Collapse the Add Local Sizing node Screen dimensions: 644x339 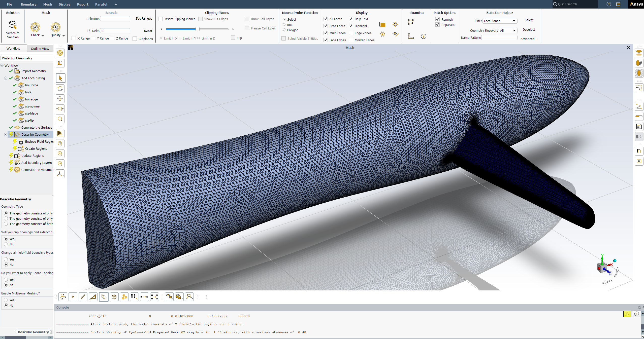[x=6, y=78]
